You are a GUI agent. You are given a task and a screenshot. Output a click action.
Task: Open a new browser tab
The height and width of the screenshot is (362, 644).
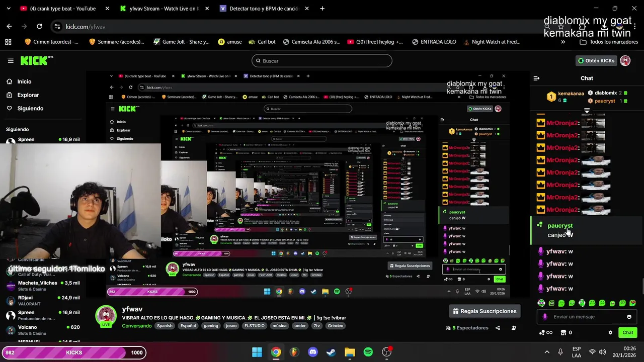[322, 9]
